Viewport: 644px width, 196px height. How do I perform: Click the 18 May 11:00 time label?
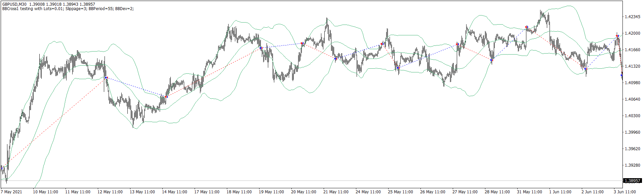pos(239,192)
